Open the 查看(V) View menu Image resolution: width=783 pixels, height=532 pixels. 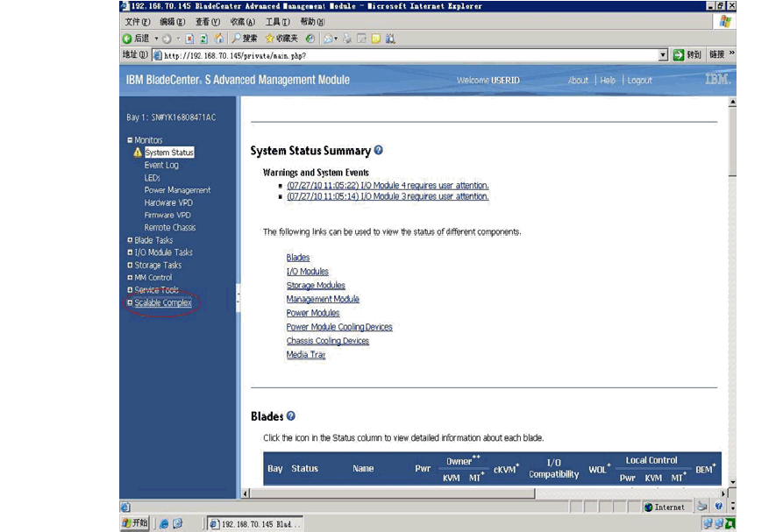[x=207, y=22]
